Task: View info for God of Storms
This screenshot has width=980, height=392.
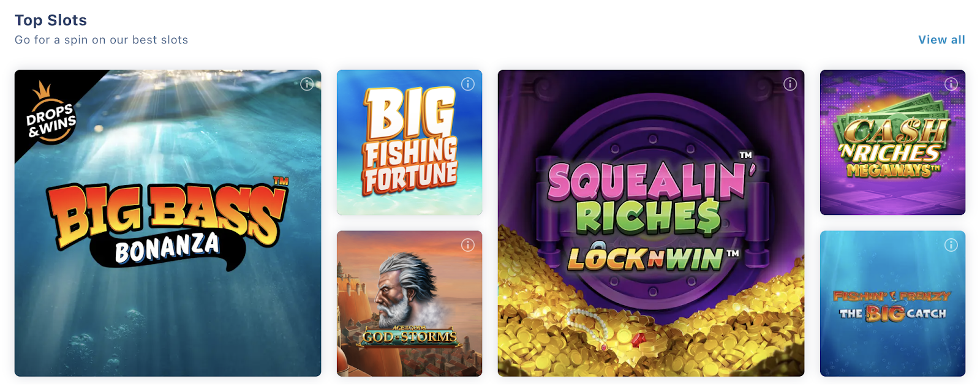Action: tap(468, 245)
